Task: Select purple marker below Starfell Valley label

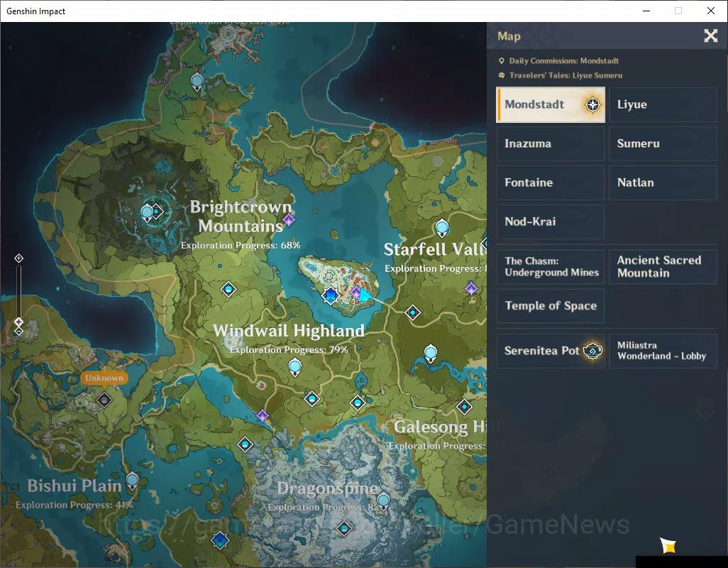Action: pos(471,288)
